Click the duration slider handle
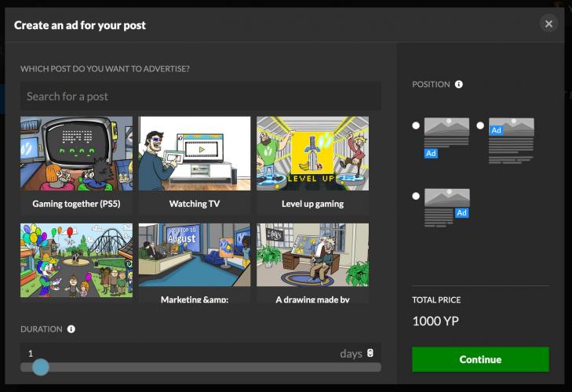This screenshot has width=572, height=392. tap(41, 367)
